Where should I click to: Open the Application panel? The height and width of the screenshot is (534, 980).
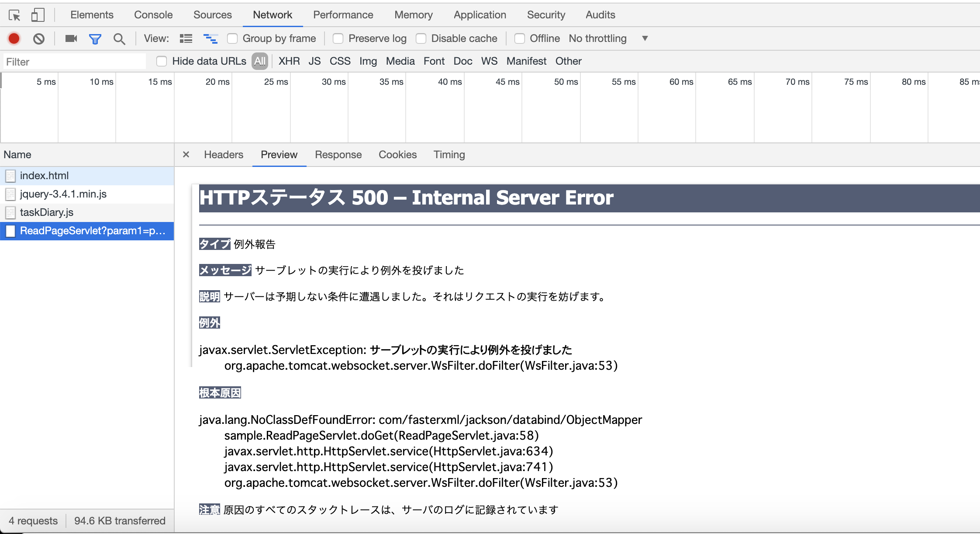tap(480, 14)
